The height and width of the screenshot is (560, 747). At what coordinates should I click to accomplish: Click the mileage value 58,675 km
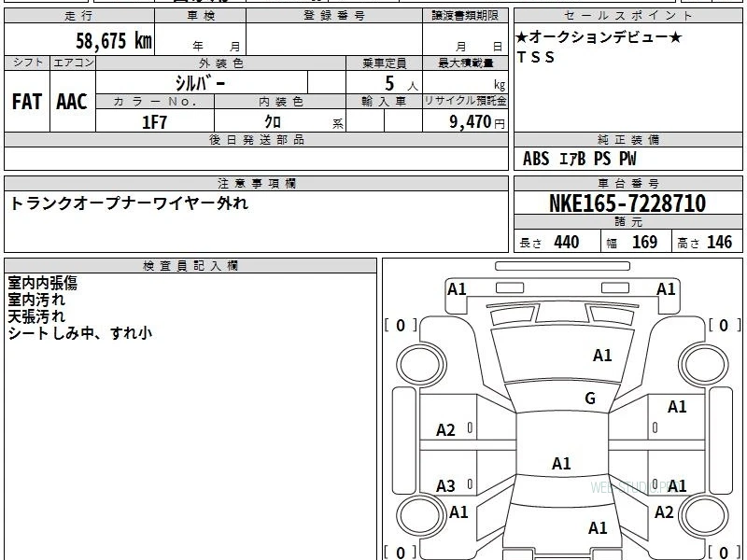(x=114, y=40)
